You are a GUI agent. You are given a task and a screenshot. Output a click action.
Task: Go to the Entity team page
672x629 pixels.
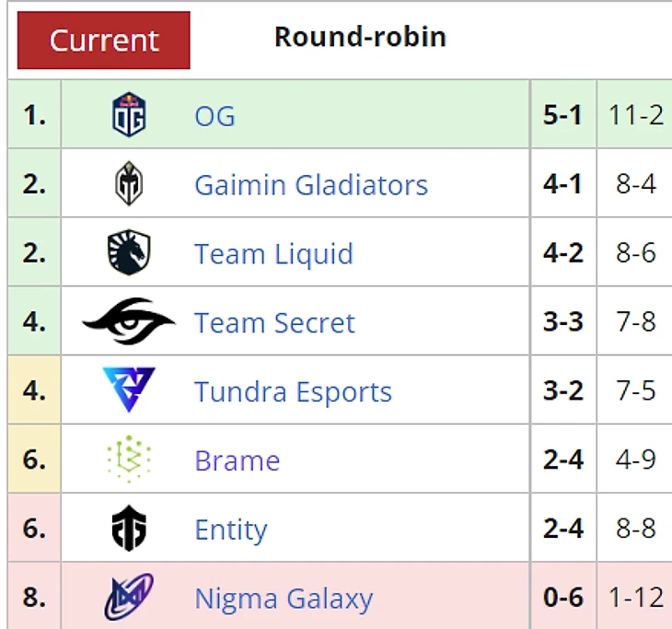231,530
